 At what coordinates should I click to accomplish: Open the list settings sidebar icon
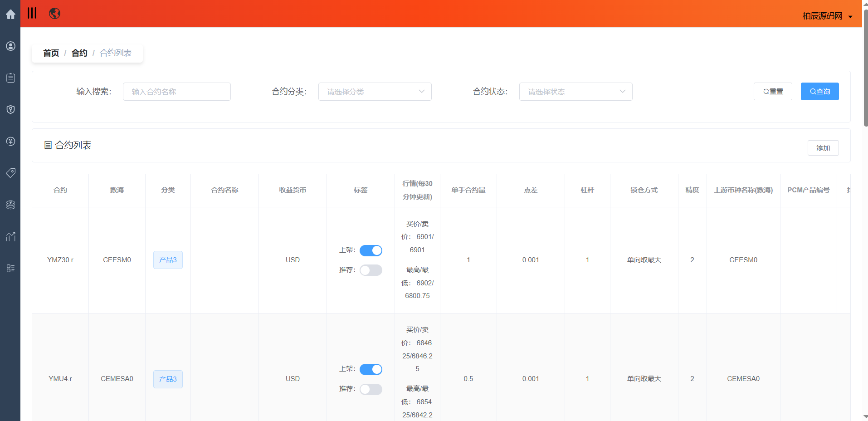click(x=10, y=268)
